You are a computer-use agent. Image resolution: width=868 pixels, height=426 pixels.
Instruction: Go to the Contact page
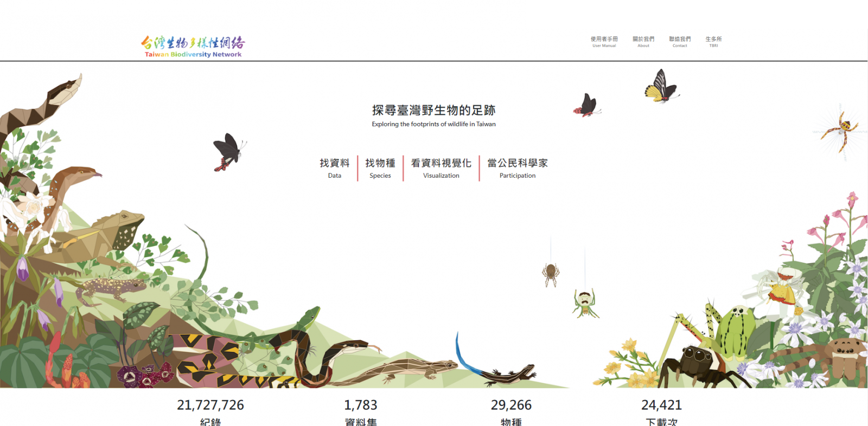click(680, 42)
